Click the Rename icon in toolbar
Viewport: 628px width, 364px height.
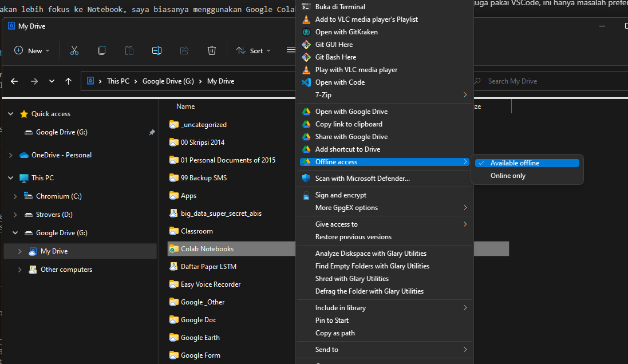tap(157, 50)
